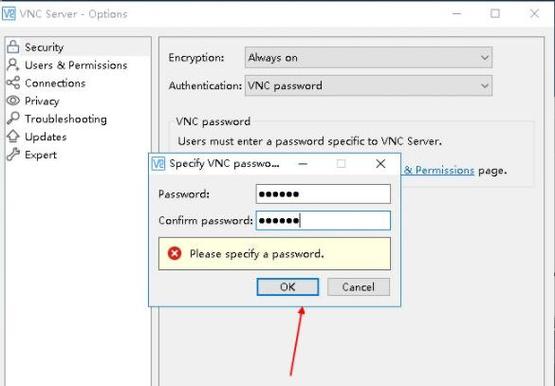The height and width of the screenshot is (386, 555).
Task: Close the Specify VNC password dialog
Action: click(381, 163)
